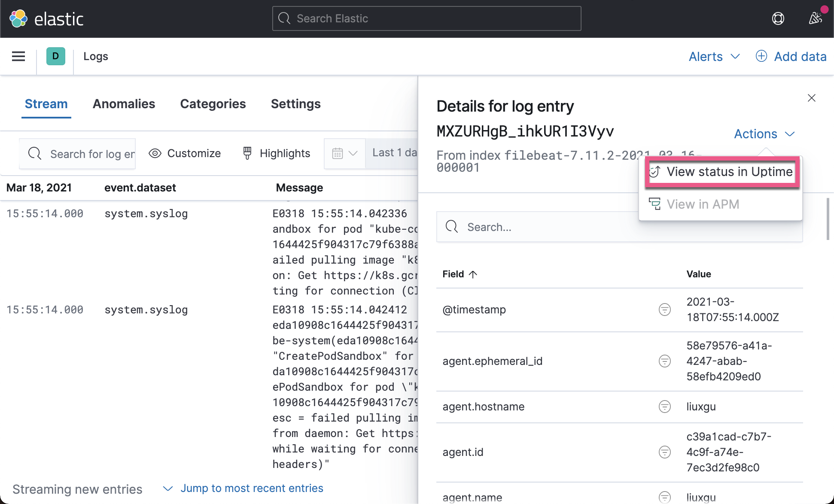Screen dimensions: 834x504
Task: Select the 'D' space avatar icon
Action: [55, 56]
